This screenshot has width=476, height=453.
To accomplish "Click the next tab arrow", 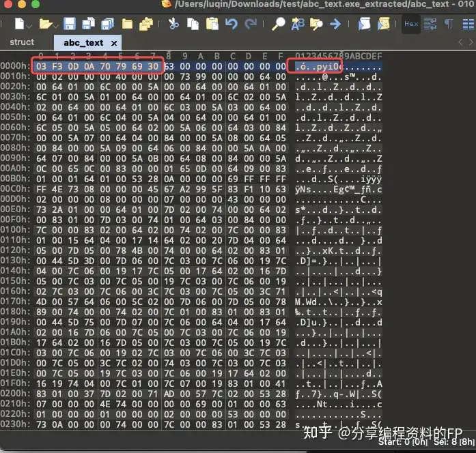I will point(471,42).
